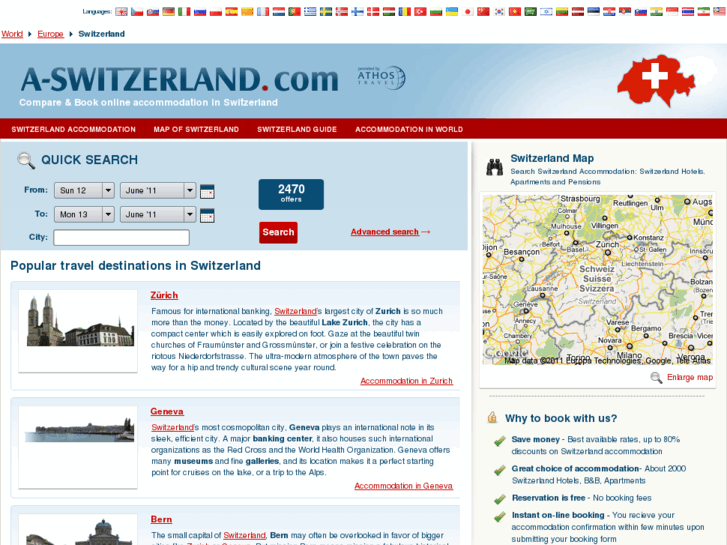Click the 'Save money' benefit text
The width and height of the screenshot is (727, 545).
coord(536,439)
